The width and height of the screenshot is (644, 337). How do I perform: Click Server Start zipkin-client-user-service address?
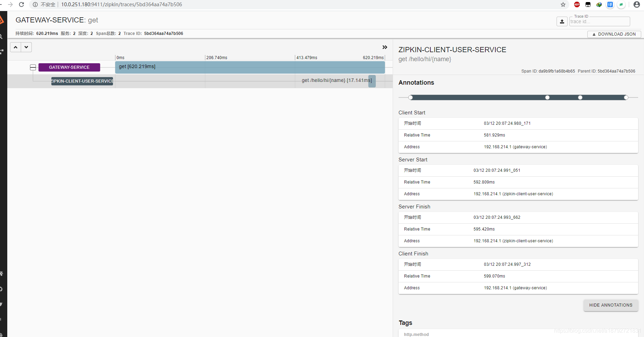[x=513, y=194]
